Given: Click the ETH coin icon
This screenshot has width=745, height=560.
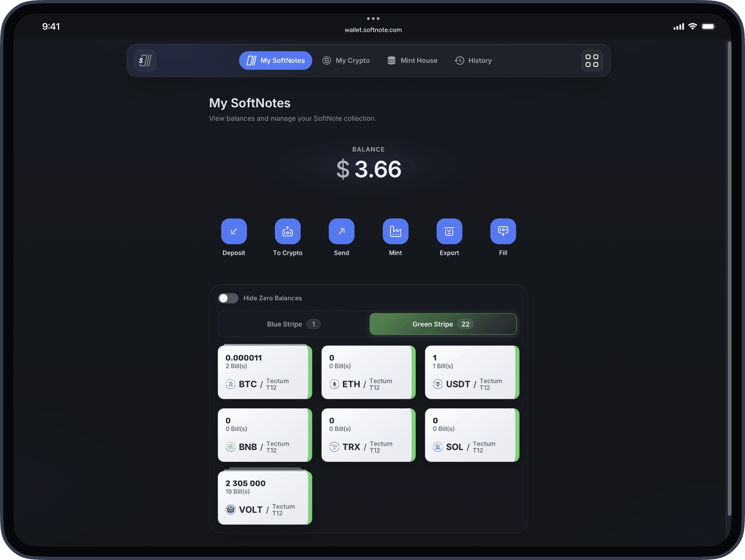Looking at the screenshot, I should pos(334,384).
